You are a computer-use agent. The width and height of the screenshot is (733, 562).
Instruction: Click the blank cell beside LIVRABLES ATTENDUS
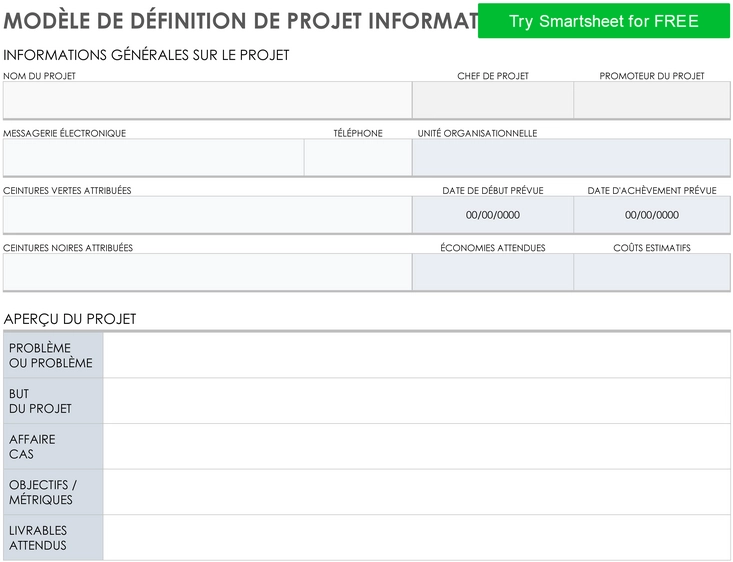tap(417, 538)
